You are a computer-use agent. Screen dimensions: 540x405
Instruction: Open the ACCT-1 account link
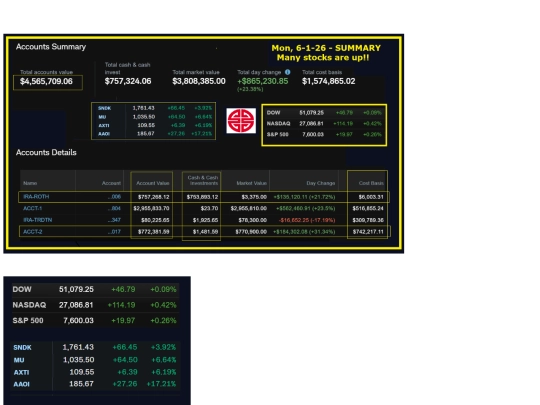tap(32, 208)
